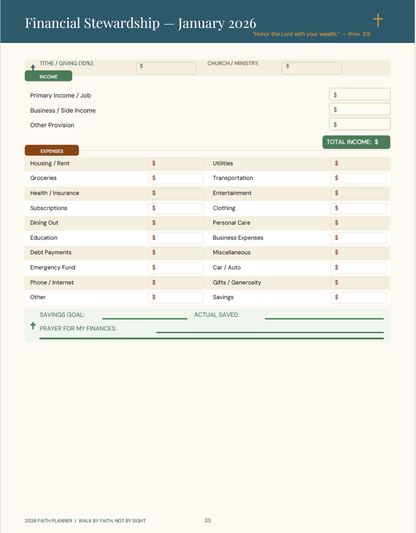This screenshot has width=416, height=533.
Task: Select the Subscriptions amount field
Action: coord(175,208)
